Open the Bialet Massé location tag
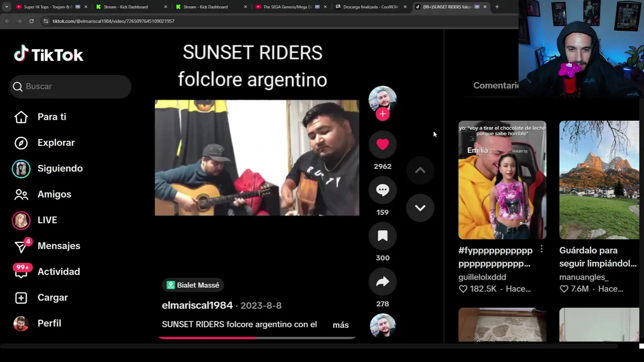The width and height of the screenshot is (644, 362). tap(193, 285)
